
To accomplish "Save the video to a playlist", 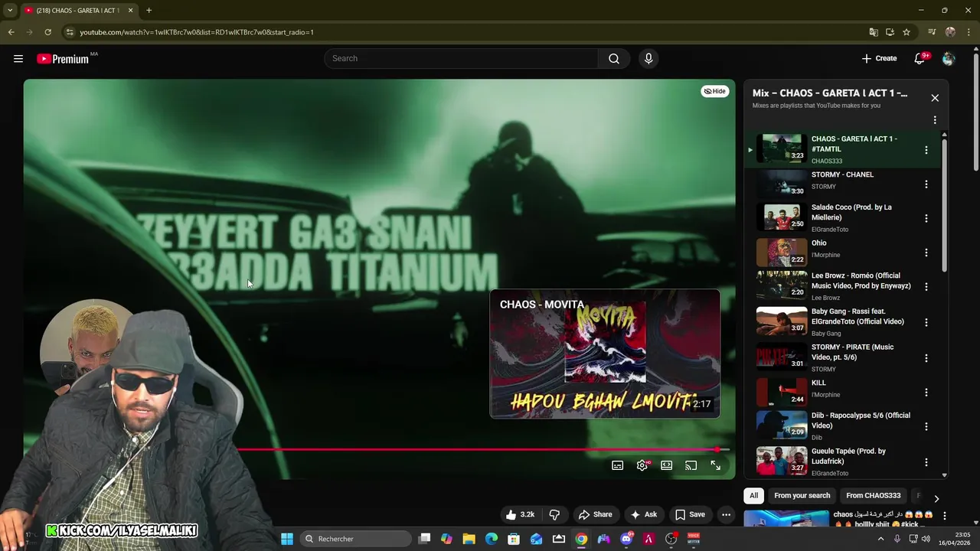I will pyautogui.click(x=689, y=514).
